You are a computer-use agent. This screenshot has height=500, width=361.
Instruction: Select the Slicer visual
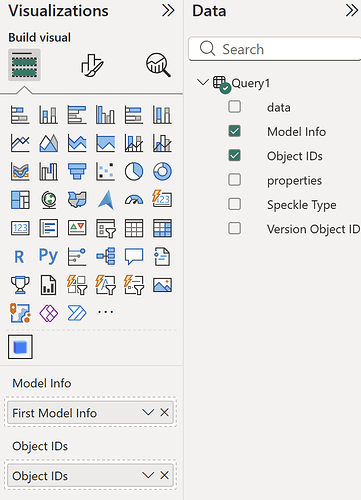pyautogui.click(x=105, y=228)
